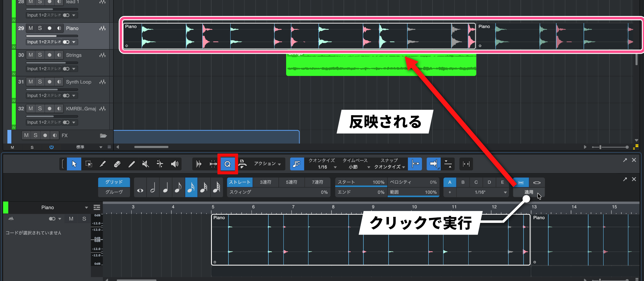Open the Quantize panel via the Q icon
Viewport: 644px width, 281px height.
click(227, 164)
